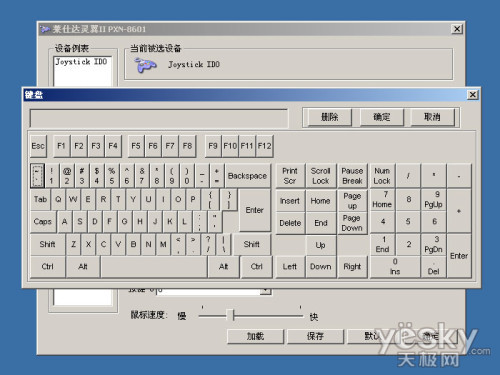Click the M key

coord(163,244)
